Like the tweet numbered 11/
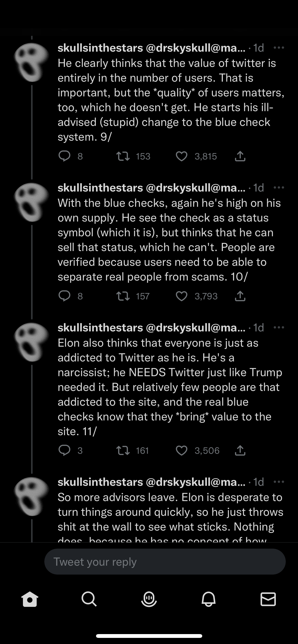Screen dimensions: 298x644 [x=182, y=450]
